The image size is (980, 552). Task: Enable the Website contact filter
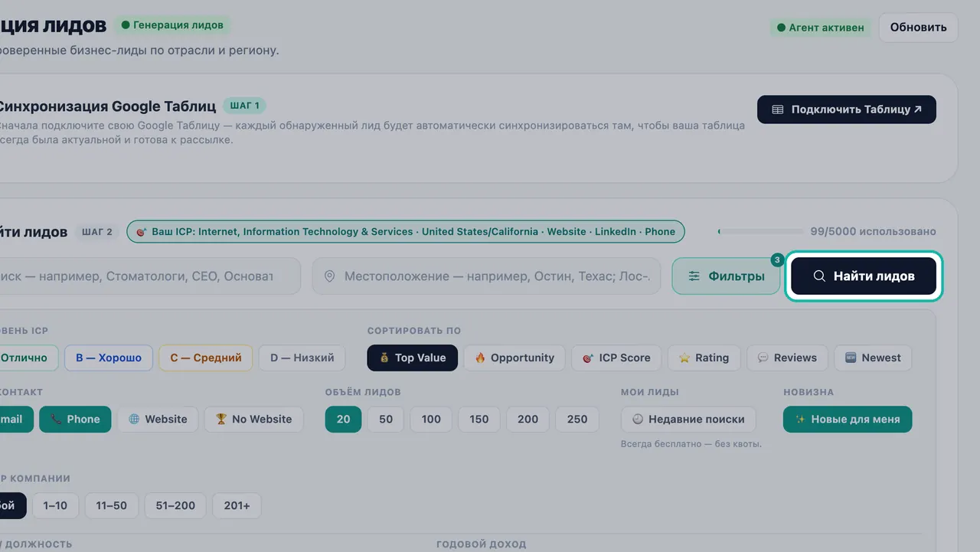[158, 419]
